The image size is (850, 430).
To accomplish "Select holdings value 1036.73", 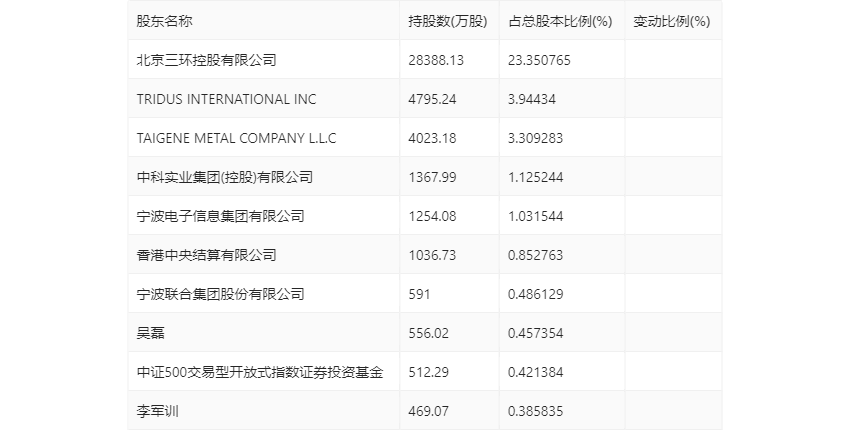I will click(x=432, y=255).
